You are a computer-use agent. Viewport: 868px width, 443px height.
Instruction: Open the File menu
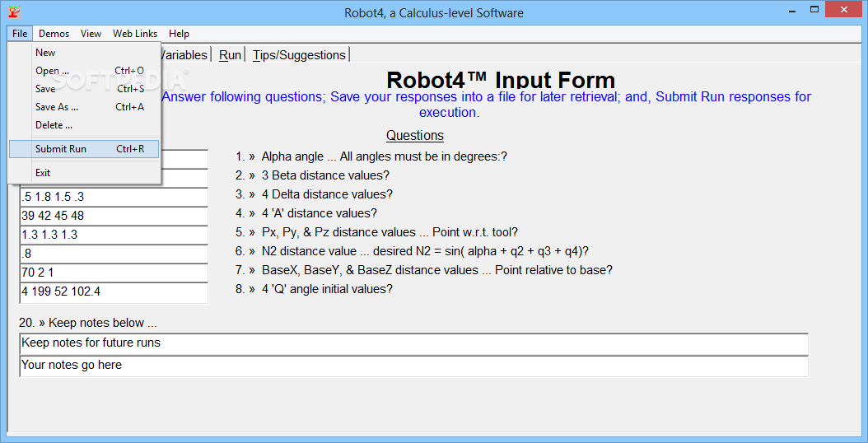pyautogui.click(x=20, y=34)
